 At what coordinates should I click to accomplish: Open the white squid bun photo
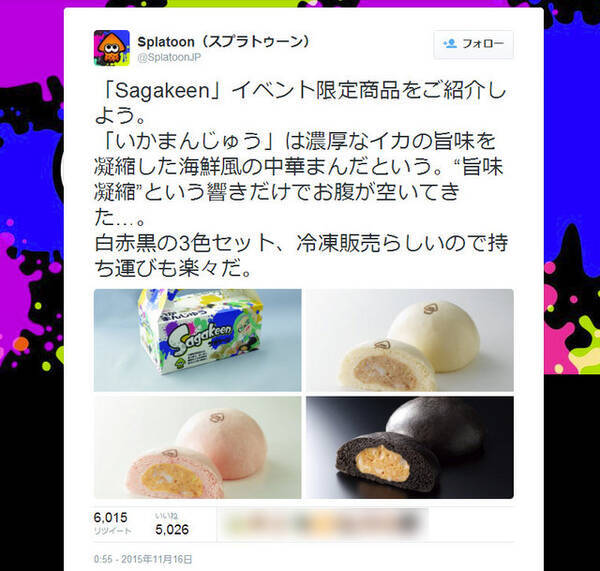tap(410, 340)
